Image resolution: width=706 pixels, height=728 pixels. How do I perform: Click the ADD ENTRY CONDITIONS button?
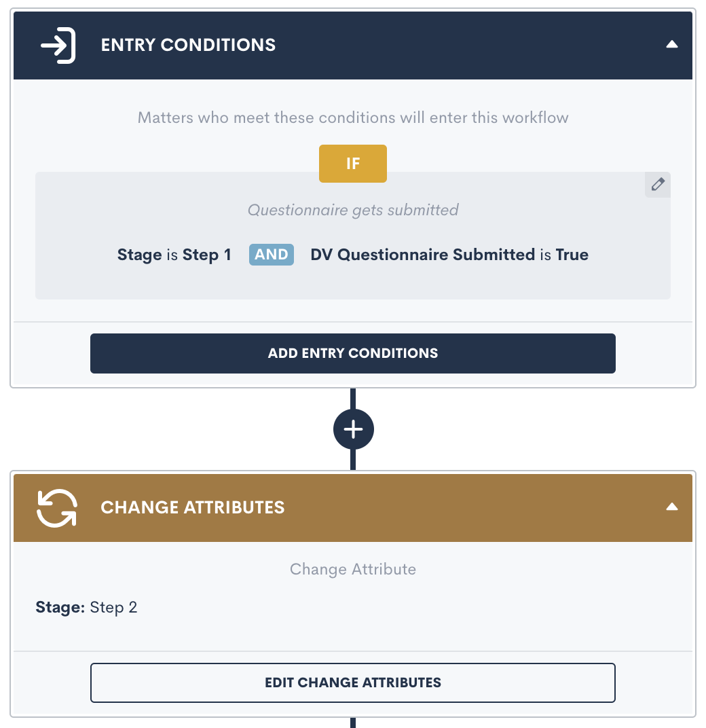[x=353, y=353]
